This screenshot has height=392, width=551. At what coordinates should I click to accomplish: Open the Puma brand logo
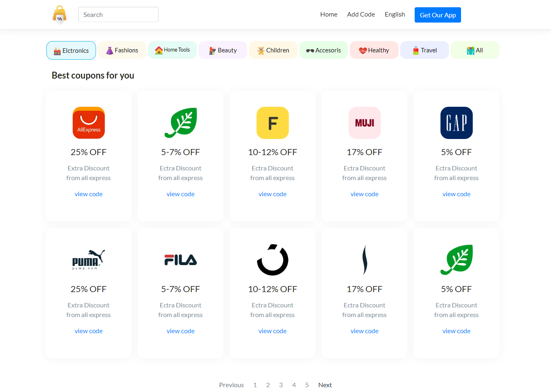89,260
